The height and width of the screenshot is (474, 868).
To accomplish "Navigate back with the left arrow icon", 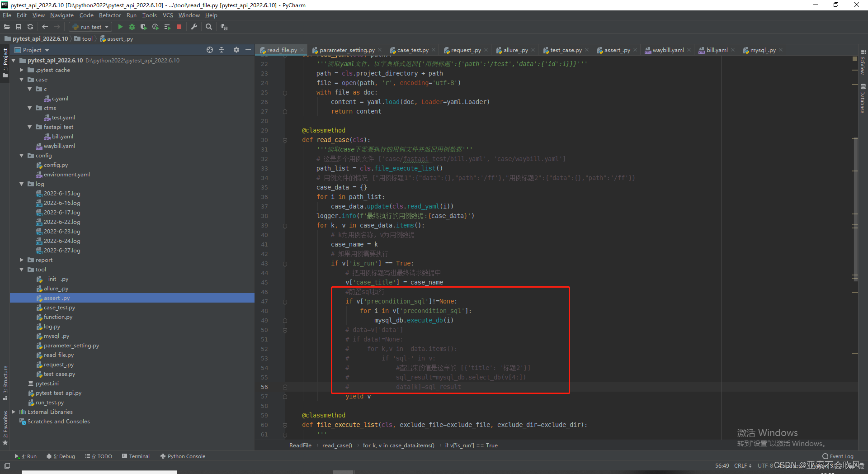I will [x=45, y=27].
